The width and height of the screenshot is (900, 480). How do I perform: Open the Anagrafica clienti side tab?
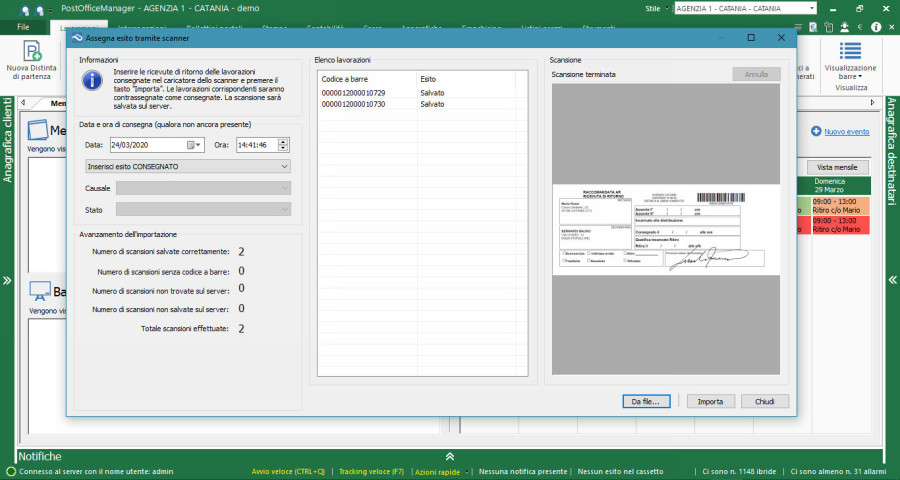click(x=7, y=140)
